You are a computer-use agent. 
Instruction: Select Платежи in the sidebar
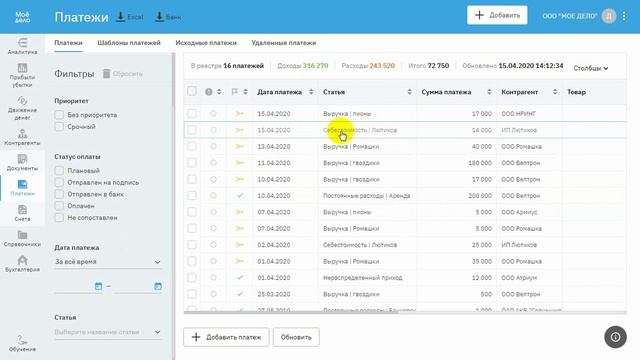(x=22, y=188)
